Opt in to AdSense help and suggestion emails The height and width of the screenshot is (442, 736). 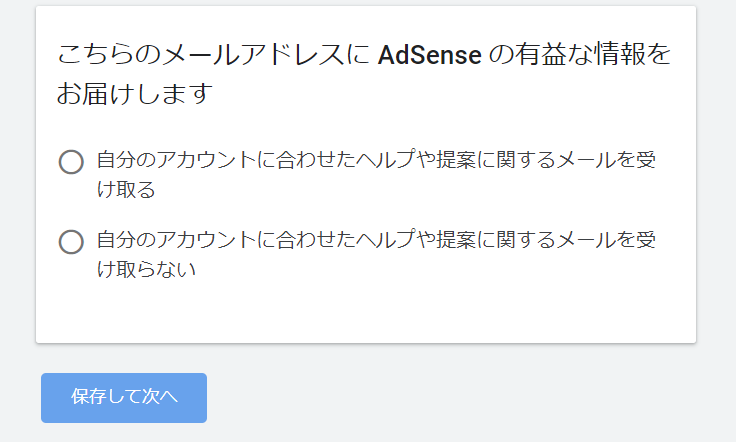coord(71,162)
